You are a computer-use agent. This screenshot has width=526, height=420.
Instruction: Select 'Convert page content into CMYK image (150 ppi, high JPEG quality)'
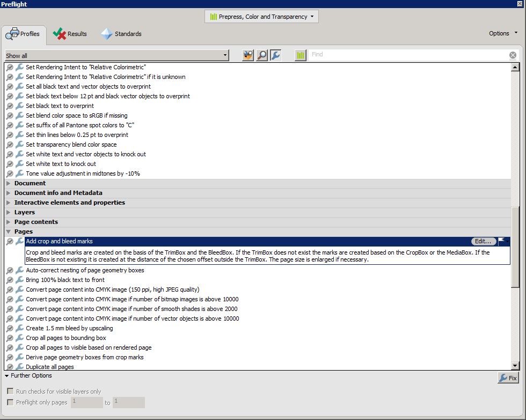[x=113, y=289]
